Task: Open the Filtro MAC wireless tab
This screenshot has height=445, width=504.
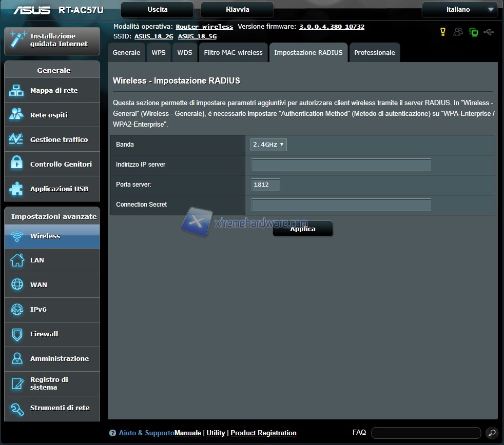Action: coord(233,53)
